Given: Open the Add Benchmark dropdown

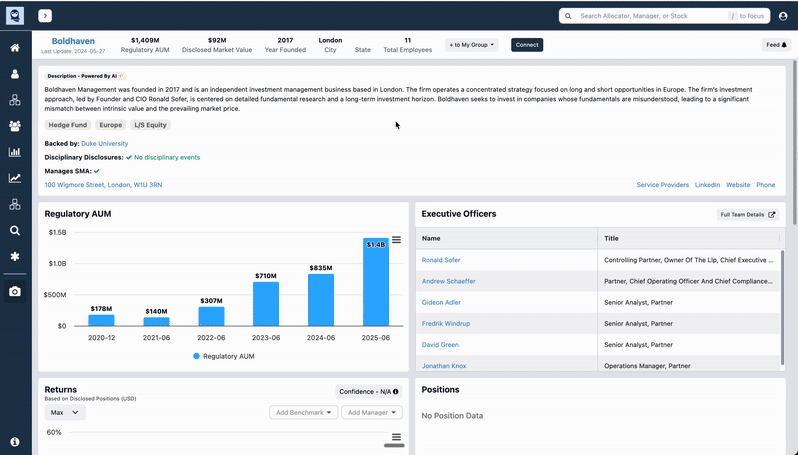Looking at the screenshot, I should 303,412.
